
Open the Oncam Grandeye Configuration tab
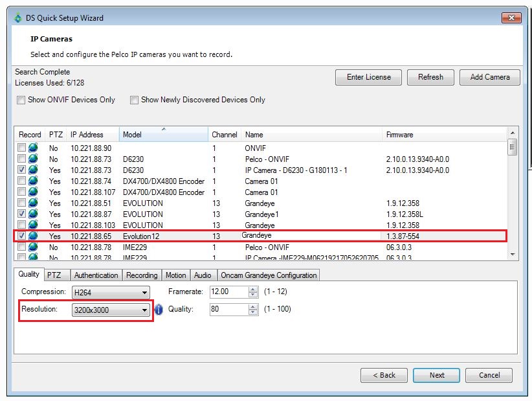click(269, 275)
